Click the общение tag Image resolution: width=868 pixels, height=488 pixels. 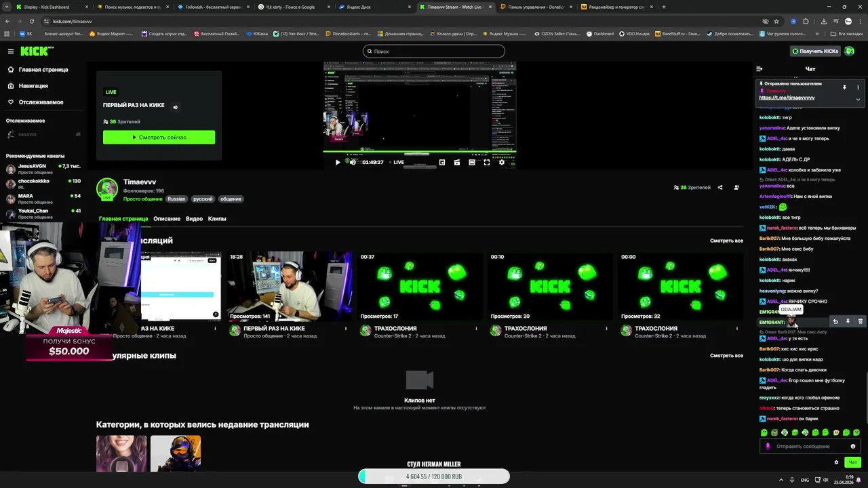[x=231, y=199]
